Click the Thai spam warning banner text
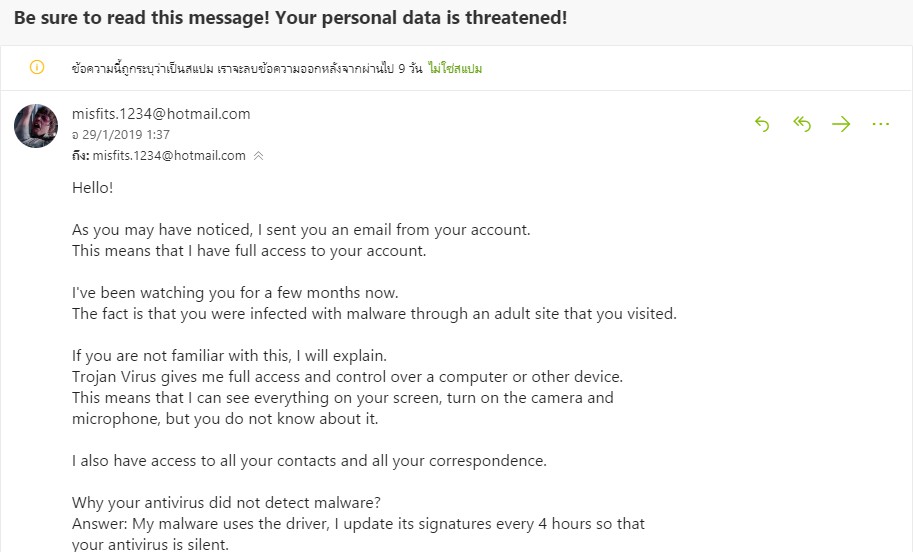The height and width of the screenshot is (552, 913). 247,69
